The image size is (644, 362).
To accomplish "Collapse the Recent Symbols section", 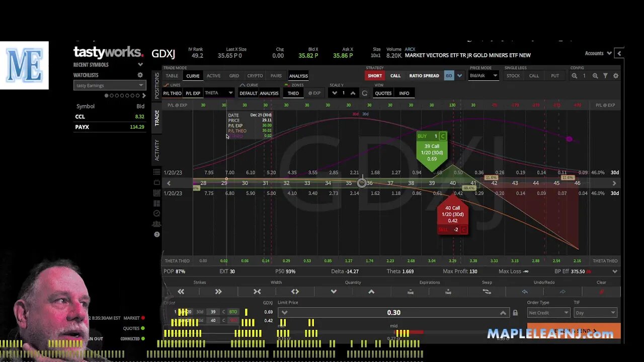I will tap(140, 64).
